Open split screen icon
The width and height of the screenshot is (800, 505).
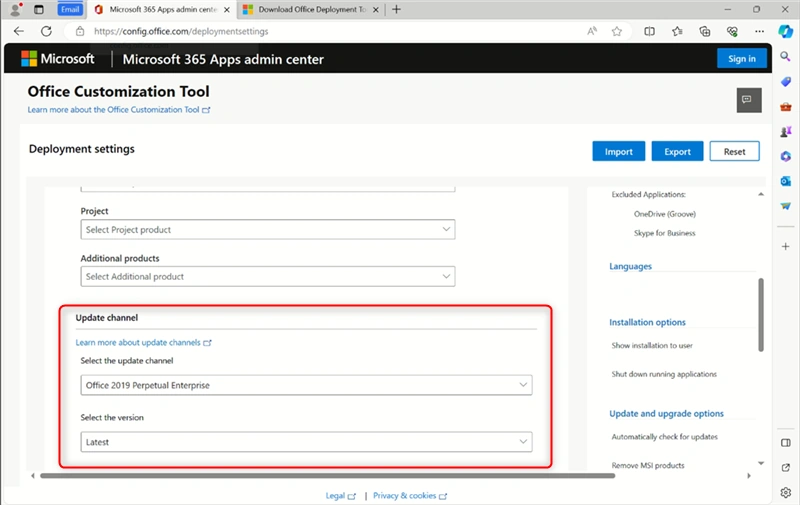pos(649,31)
